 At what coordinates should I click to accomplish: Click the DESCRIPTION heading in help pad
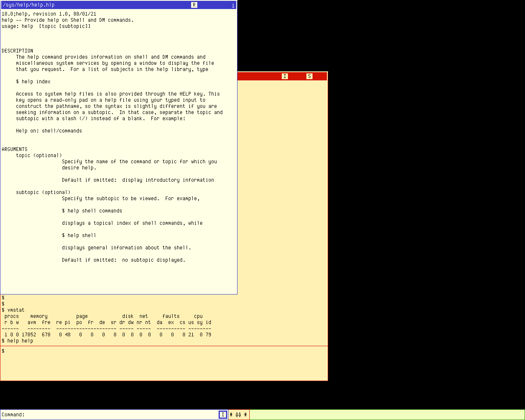pyautogui.click(x=17, y=51)
